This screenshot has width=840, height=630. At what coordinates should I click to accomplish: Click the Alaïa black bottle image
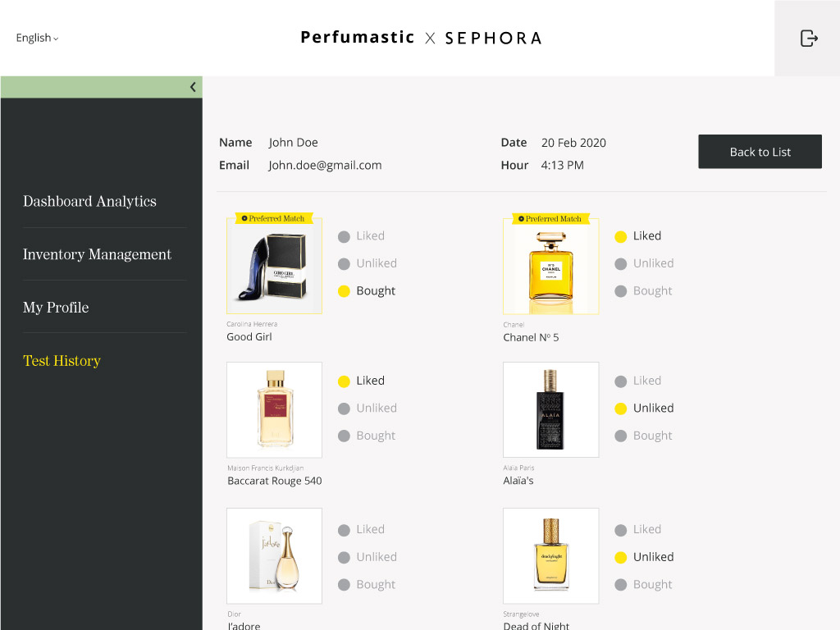point(550,409)
